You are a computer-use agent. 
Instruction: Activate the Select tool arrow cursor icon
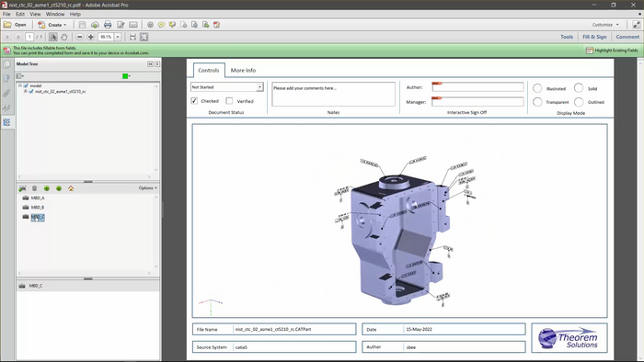coord(53,37)
